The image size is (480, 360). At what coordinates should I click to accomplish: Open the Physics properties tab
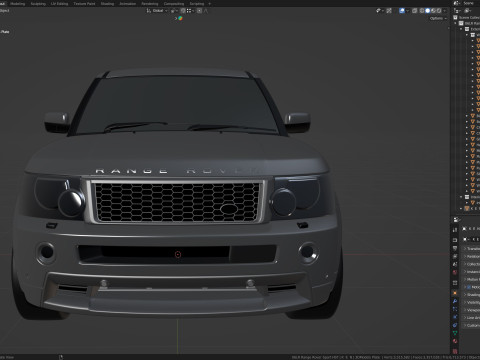pyautogui.click(x=455, y=317)
